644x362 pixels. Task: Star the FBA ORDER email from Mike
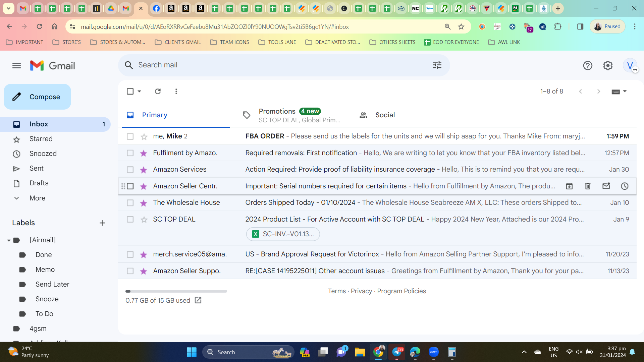coord(144,136)
